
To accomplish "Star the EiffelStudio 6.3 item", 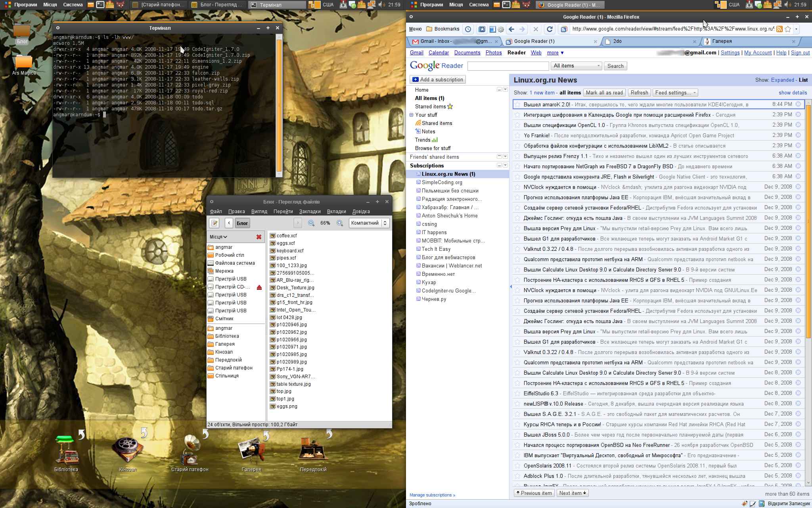I will point(517,393).
